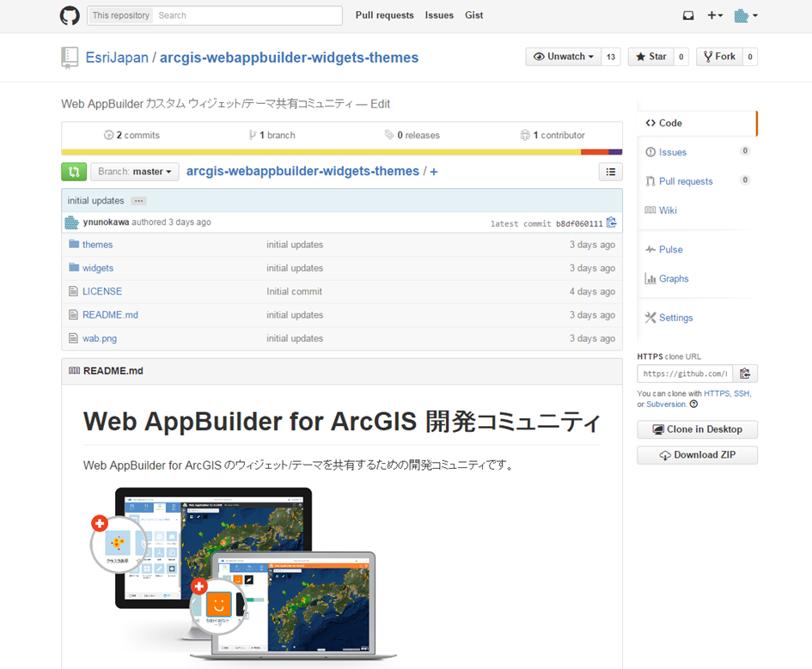Click the themes folder icon

click(74, 244)
